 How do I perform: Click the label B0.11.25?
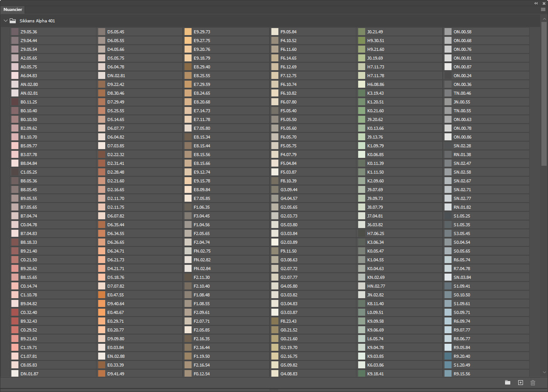pyautogui.click(x=29, y=102)
